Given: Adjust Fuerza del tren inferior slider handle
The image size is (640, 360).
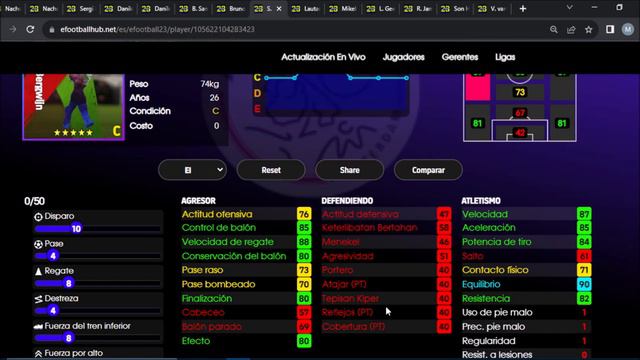Looking at the screenshot, I should pyautogui.click(x=69, y=338).
